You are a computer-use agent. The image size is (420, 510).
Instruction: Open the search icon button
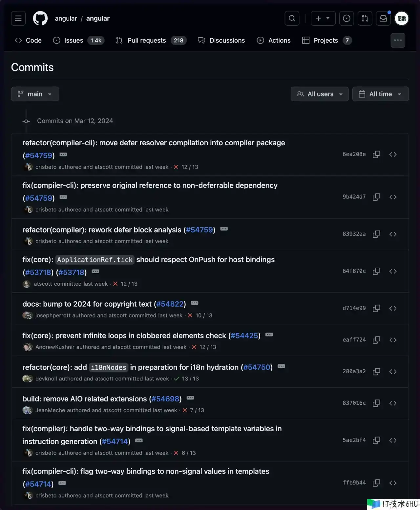[292, 18]
